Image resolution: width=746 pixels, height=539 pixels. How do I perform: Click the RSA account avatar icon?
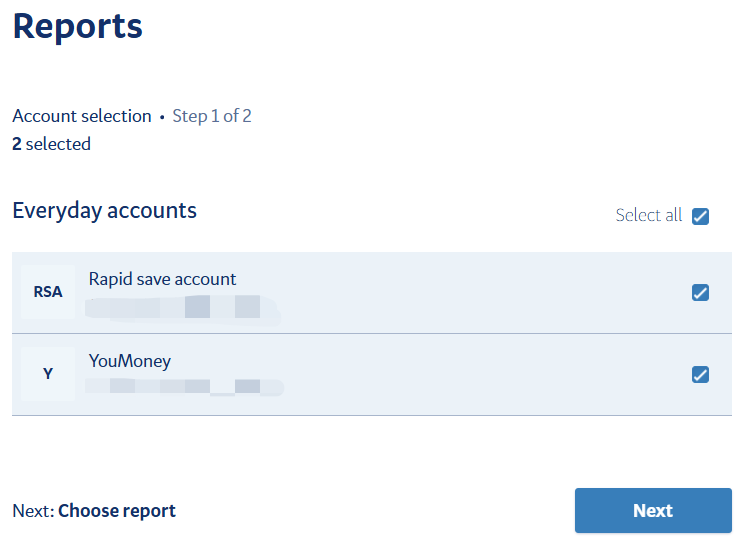point(48,292)
